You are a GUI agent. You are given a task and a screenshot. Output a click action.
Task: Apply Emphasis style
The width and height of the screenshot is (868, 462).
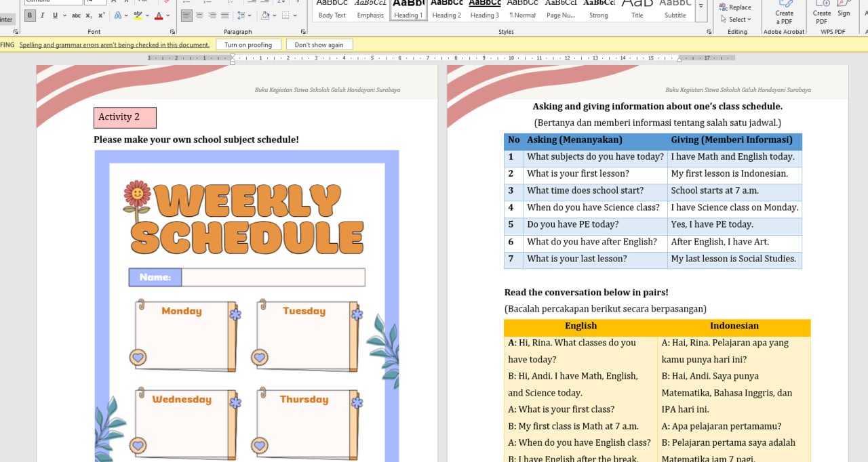pos(370,10)
